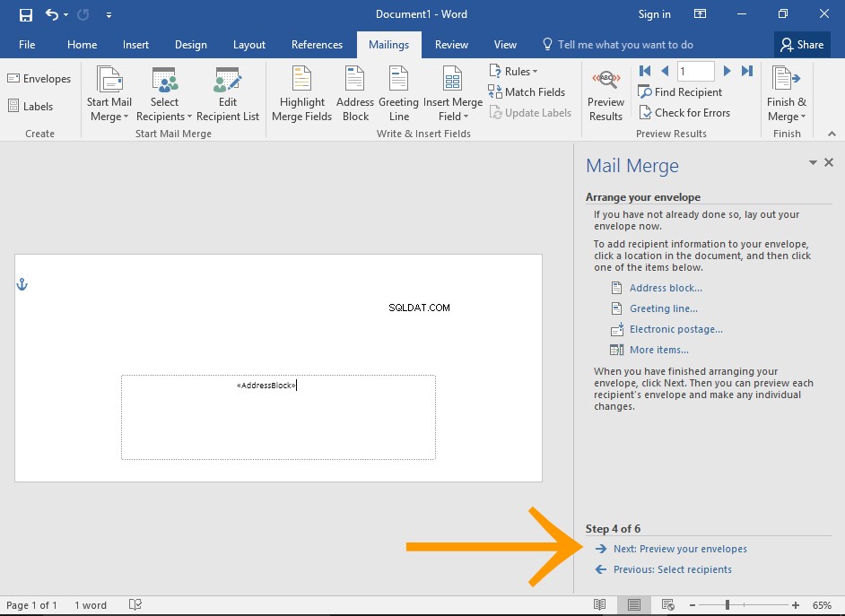
Task: Switch to Print Layout view
Action: (x=633, y=604)
